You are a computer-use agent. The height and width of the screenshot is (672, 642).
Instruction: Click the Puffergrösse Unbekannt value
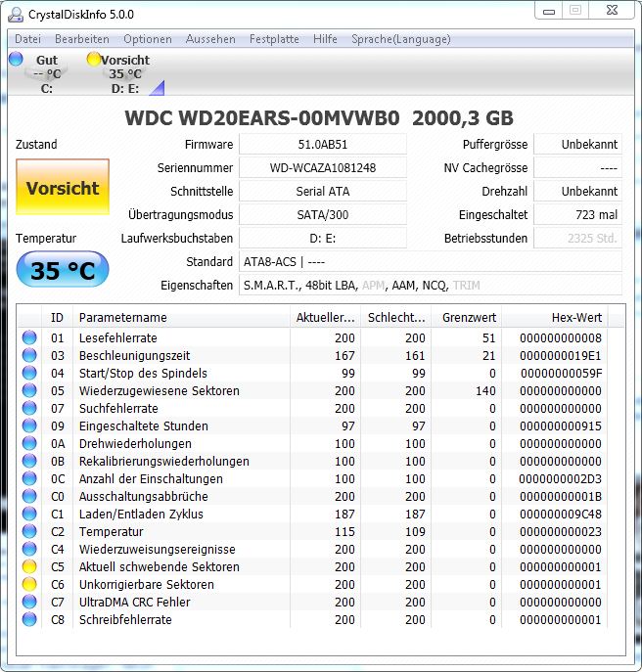pyautogui.click(x=577, y=145)
